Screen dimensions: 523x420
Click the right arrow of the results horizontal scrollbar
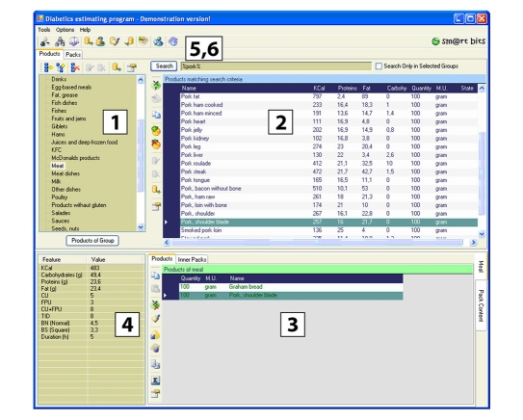pos(473,243)
